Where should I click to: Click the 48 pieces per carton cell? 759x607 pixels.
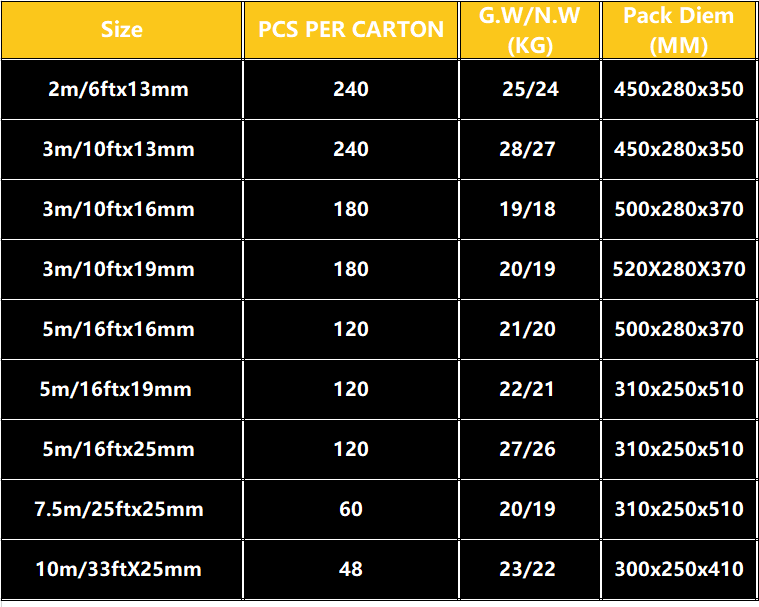351,569
